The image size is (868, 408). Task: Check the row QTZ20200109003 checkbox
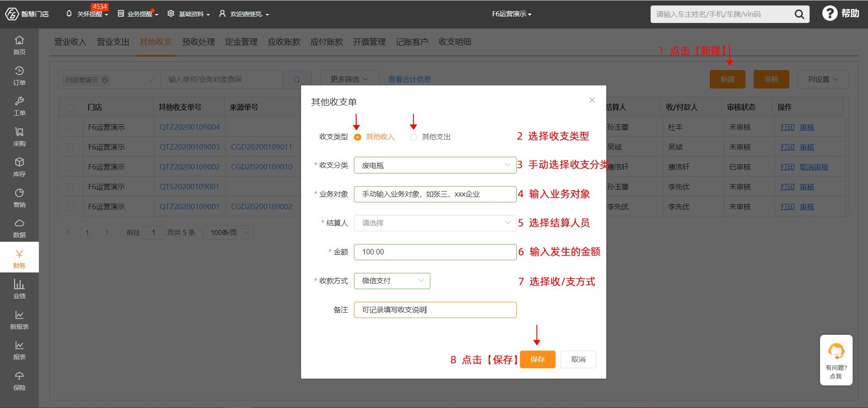71,147
